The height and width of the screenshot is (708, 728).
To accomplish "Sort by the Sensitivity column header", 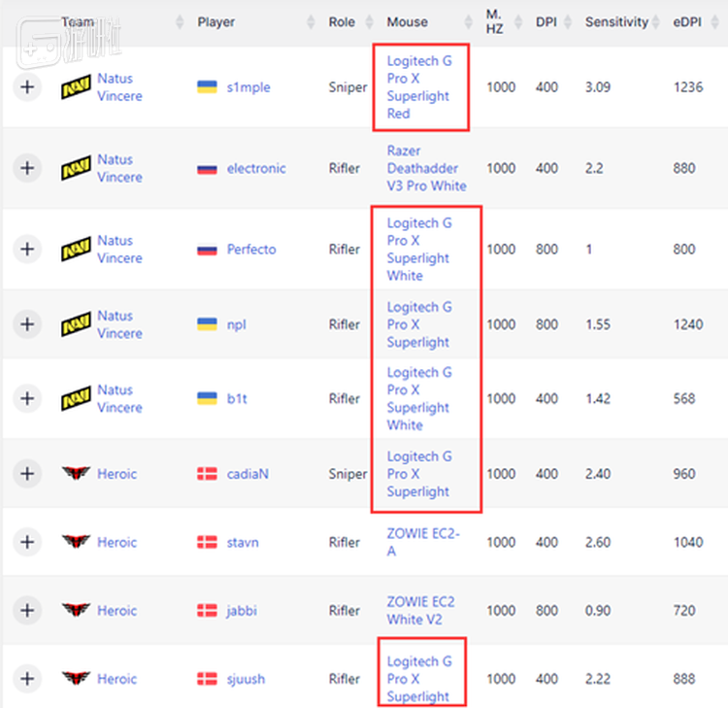I will 616,21.
